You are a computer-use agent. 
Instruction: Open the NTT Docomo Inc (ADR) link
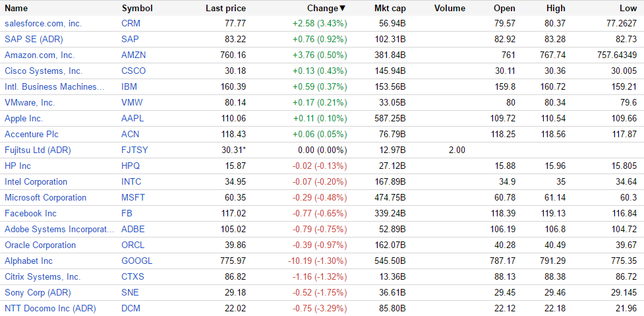click(x=50, y=308)
